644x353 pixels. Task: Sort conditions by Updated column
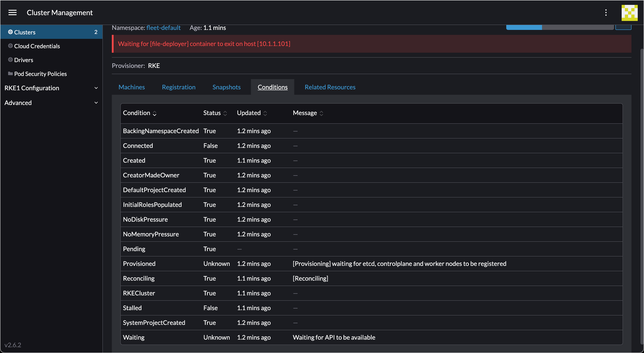265,113
